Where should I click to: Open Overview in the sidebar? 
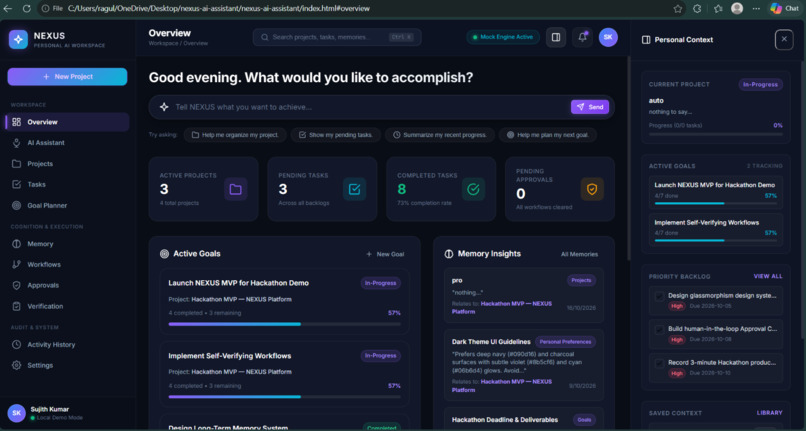(x=67, y=122)
